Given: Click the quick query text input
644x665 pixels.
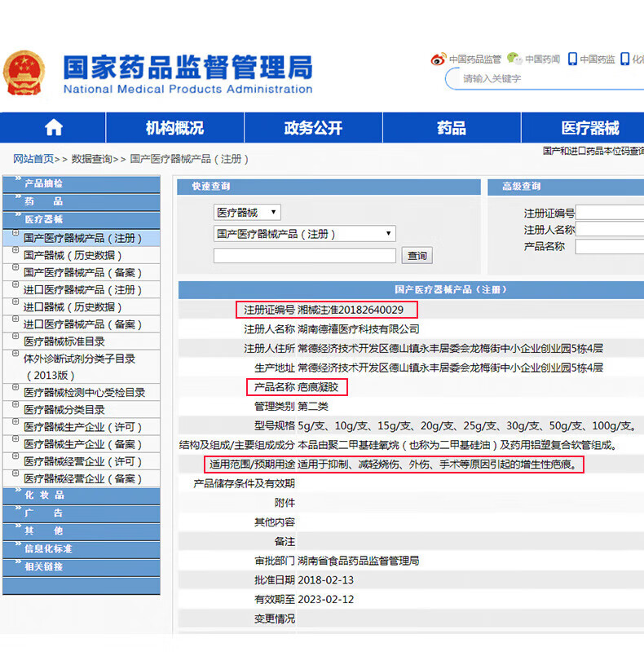Looking at the screenshot, I should coord(305,256).
